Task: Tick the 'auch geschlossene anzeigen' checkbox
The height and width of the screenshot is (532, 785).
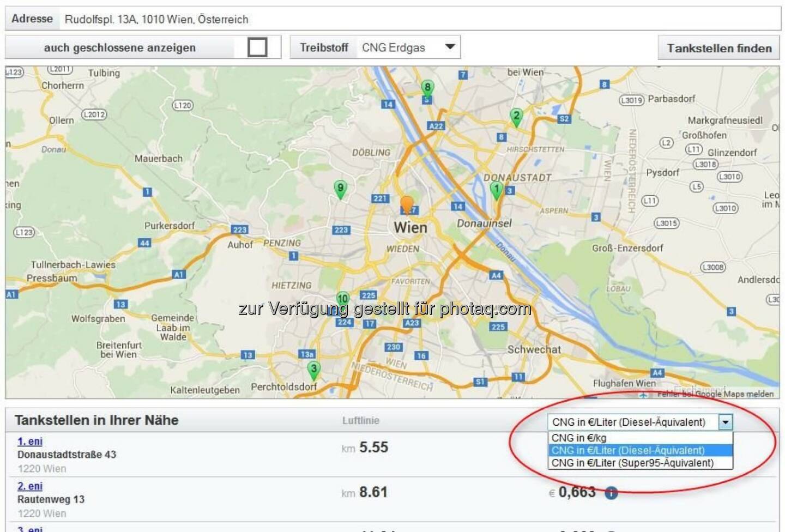Action: pos(257,47)
